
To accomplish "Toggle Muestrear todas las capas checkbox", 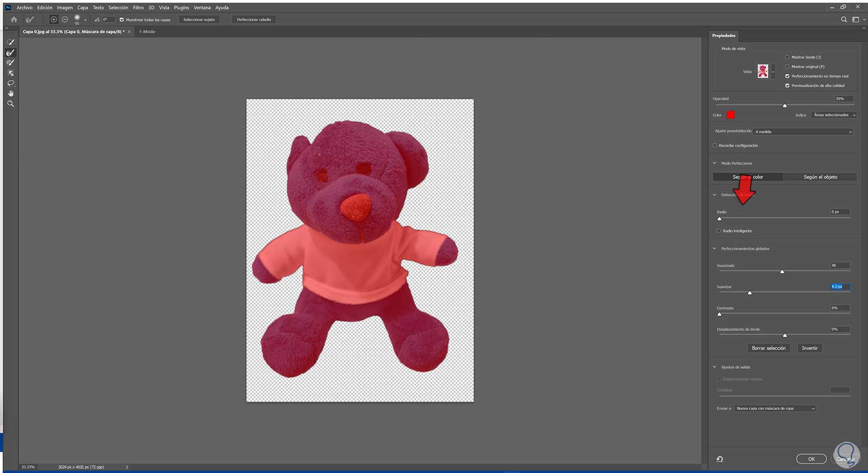I will click(x=122, y=20).
